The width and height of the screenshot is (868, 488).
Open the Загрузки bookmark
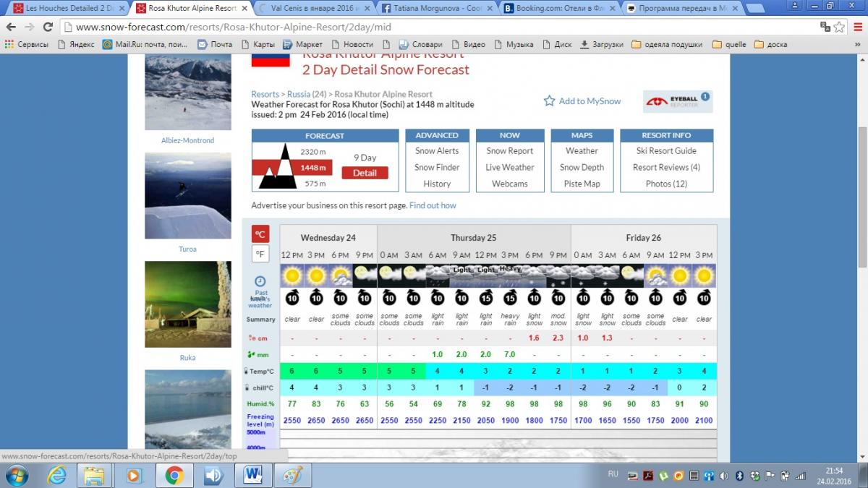601,44
